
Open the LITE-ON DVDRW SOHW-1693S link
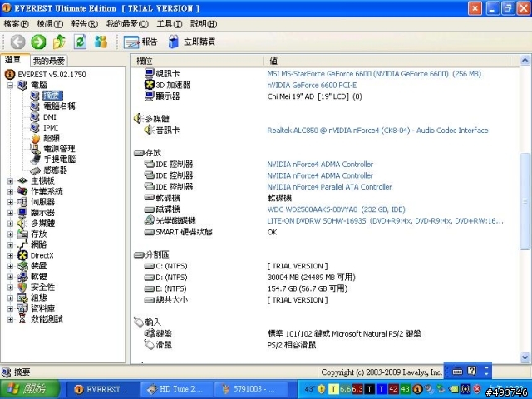(385, 221)
